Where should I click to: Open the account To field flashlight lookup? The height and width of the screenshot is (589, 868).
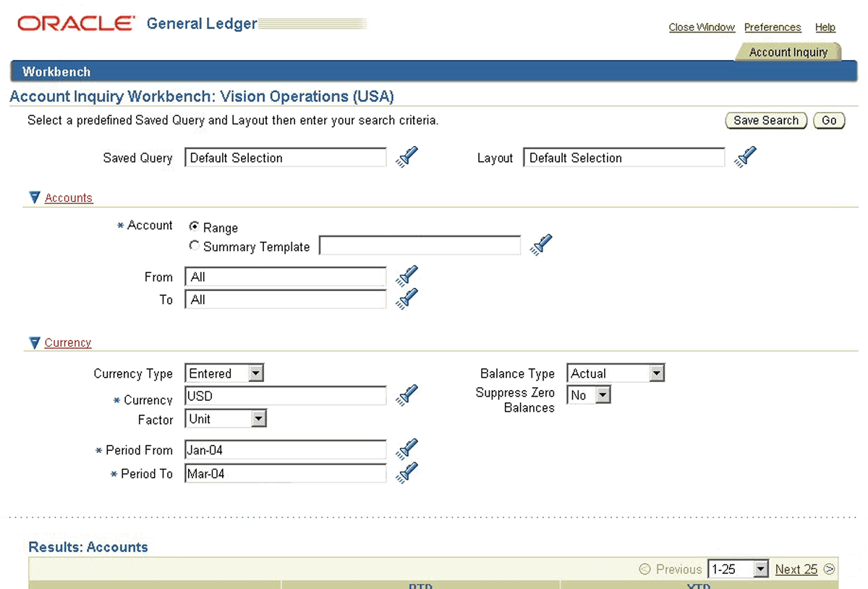tap(406, 298)
